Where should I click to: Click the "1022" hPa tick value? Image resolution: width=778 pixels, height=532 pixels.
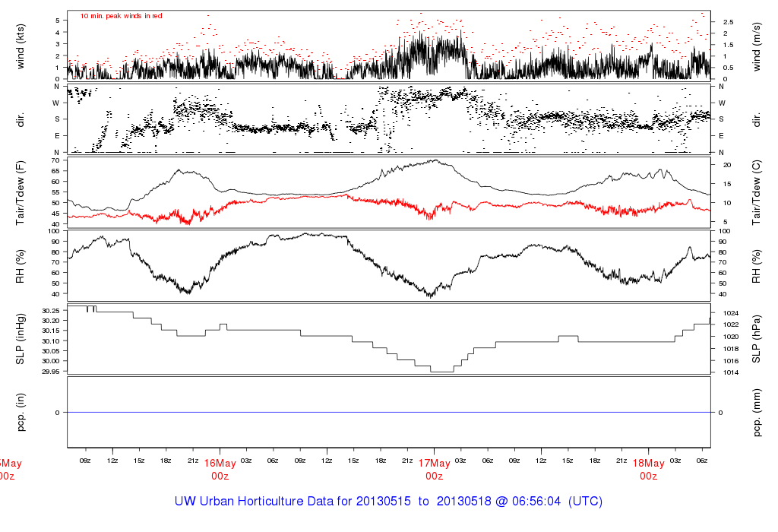[x=731, y=325]
